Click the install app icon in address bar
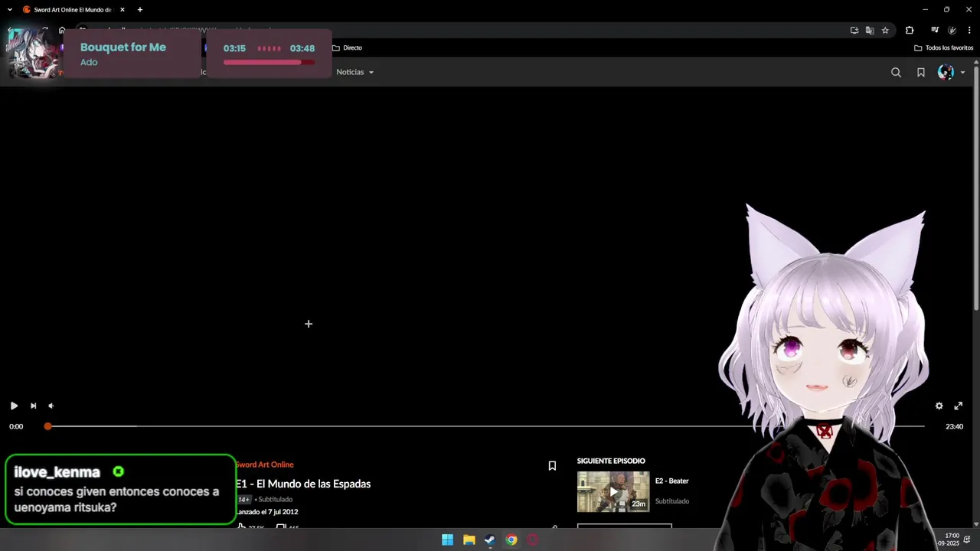The height and width of the screenshot is (551, 980). (854, 31)
